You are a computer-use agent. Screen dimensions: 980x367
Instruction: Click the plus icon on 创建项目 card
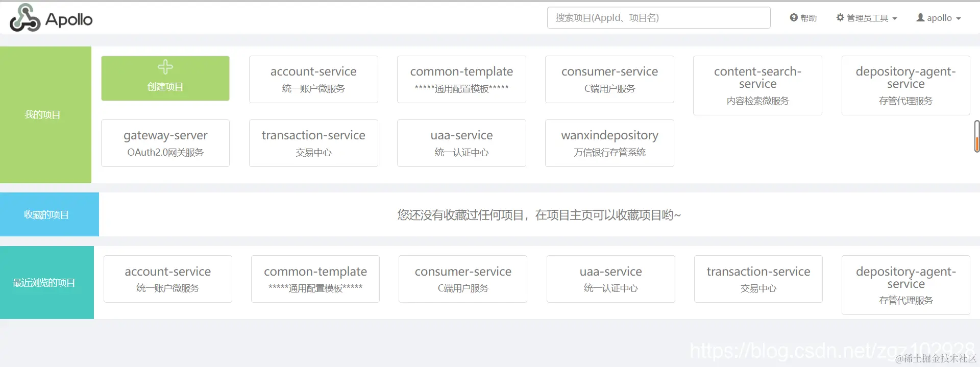(x=165, y=67)
